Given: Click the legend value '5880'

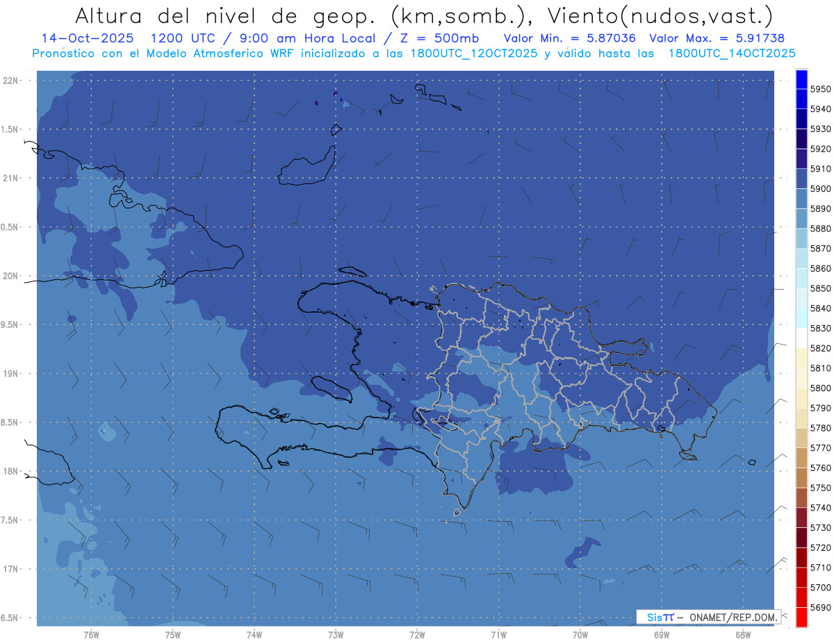Looking at the screenshot, I should click(x=821, y=229).
